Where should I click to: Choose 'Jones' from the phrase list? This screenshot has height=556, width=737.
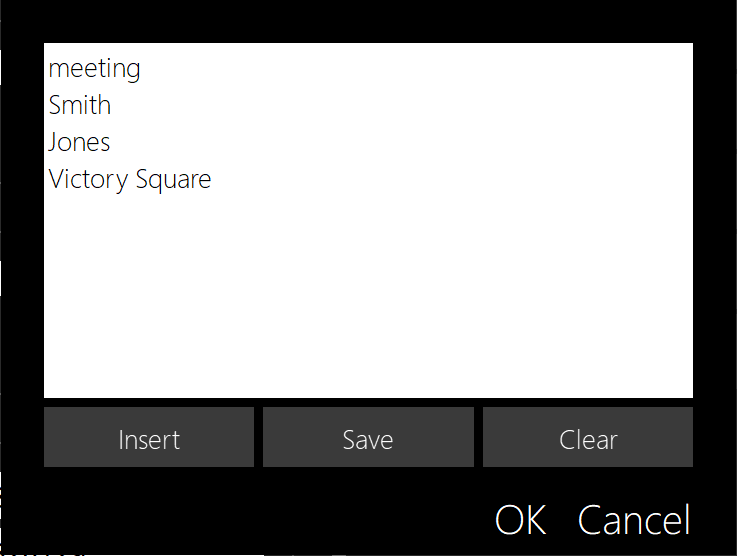[80, 143]
